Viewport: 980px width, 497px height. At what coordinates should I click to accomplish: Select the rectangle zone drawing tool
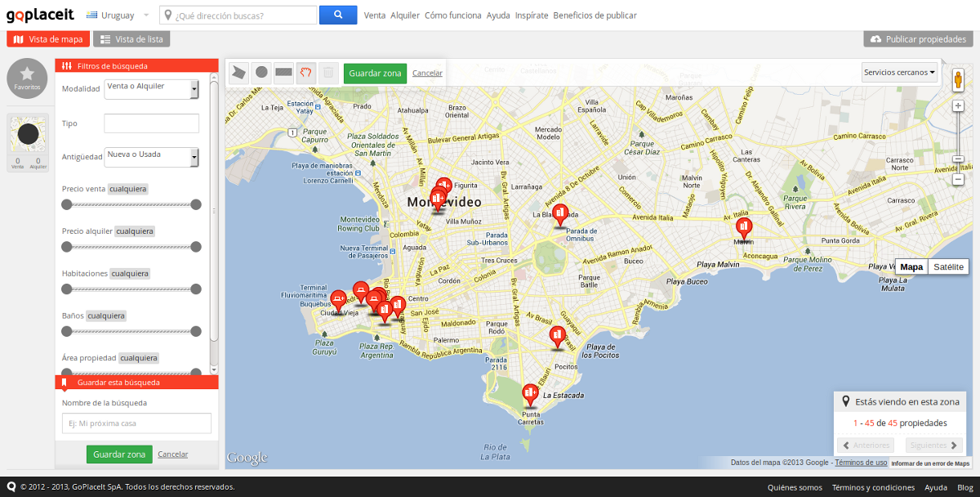coord(283,73)
